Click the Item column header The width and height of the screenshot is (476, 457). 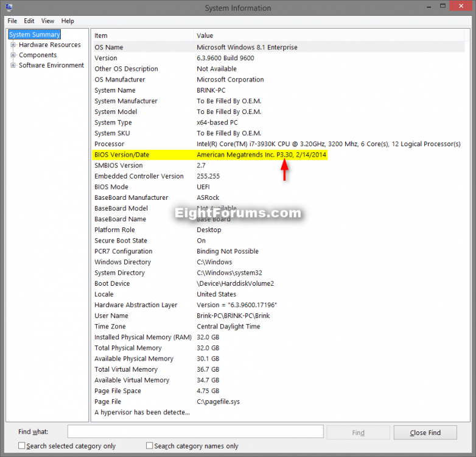tap(142, 35)
